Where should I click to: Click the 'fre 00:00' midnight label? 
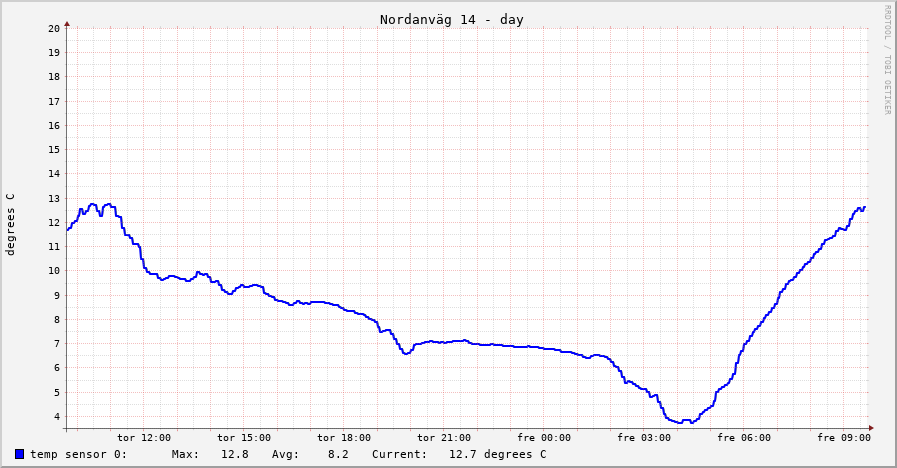pos(544,437)
